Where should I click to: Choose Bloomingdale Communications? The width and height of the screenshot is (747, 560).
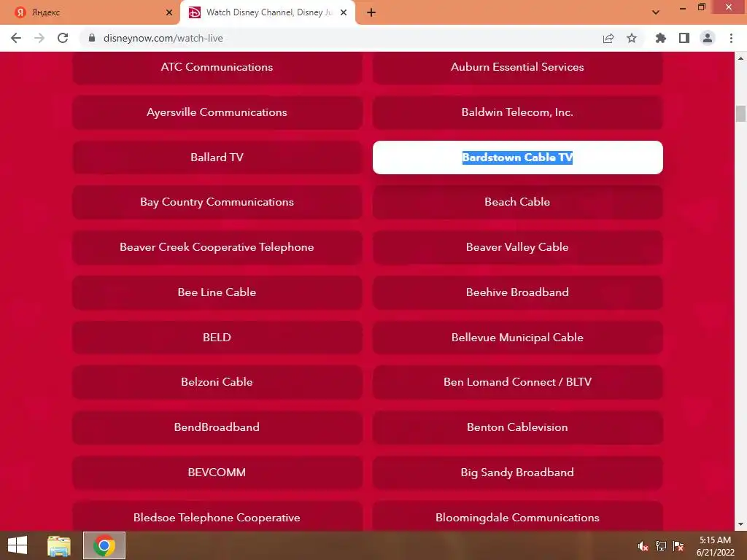(517, 516)
